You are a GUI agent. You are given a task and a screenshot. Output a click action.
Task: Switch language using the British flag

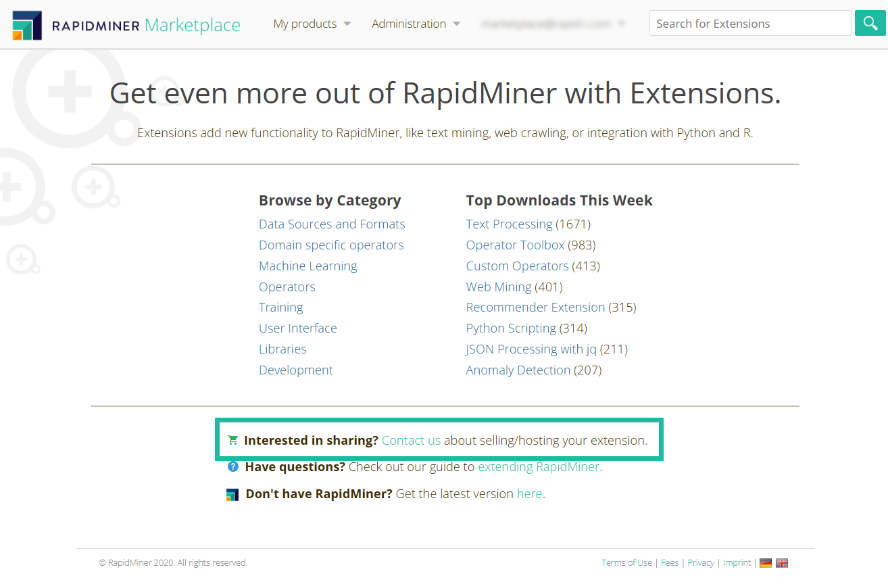point(782,562)
